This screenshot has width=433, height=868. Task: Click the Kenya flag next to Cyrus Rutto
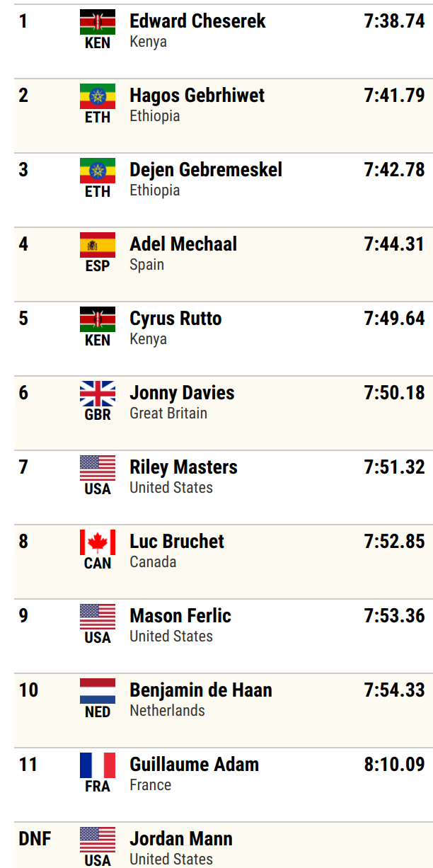point(98,319)
